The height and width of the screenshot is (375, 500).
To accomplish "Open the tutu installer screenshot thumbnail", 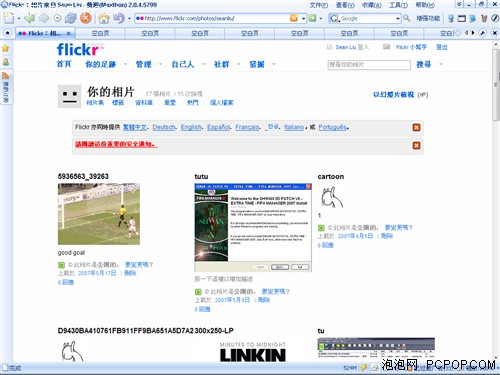I will point(253,227).
